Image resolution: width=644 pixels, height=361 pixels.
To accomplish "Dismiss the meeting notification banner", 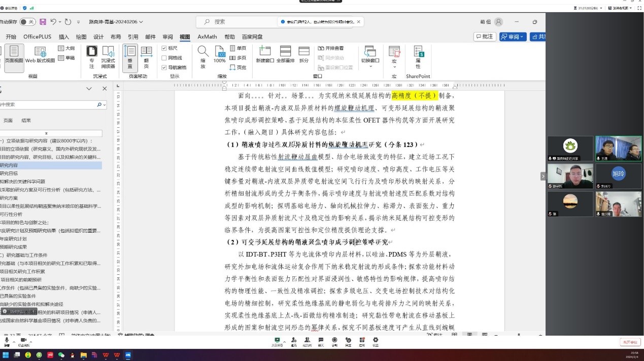I will (359, 22).
